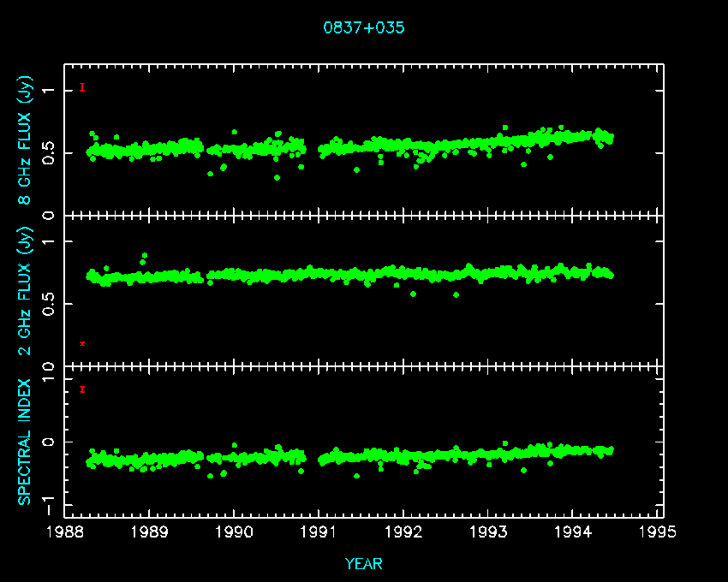Click the red error bar in 2 GHz panel
The height and width of the screenshot is (582, 728).
[82, 343]
